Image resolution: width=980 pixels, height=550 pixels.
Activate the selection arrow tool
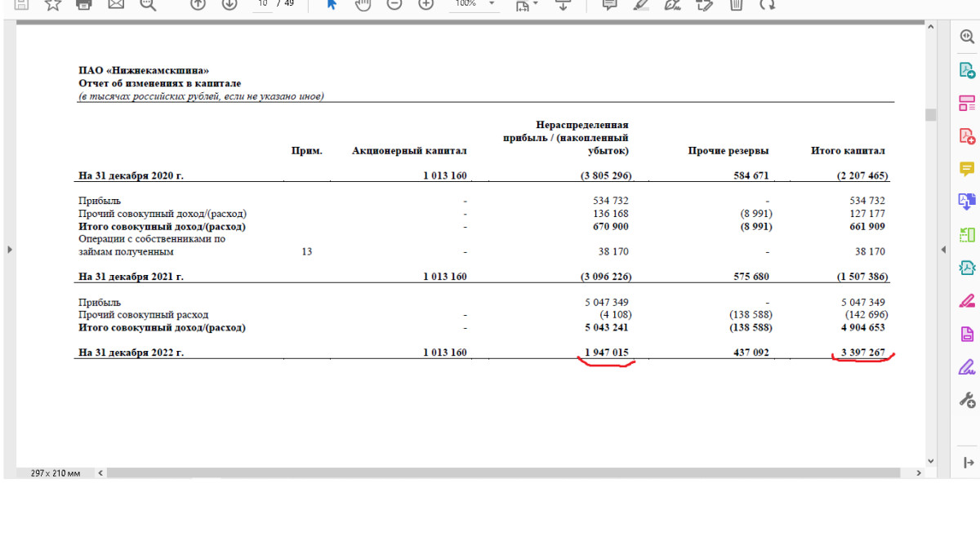point(332,4)
